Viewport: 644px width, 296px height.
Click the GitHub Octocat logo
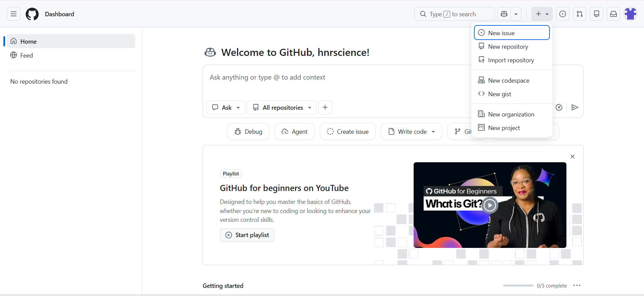[x=32, y=14]
